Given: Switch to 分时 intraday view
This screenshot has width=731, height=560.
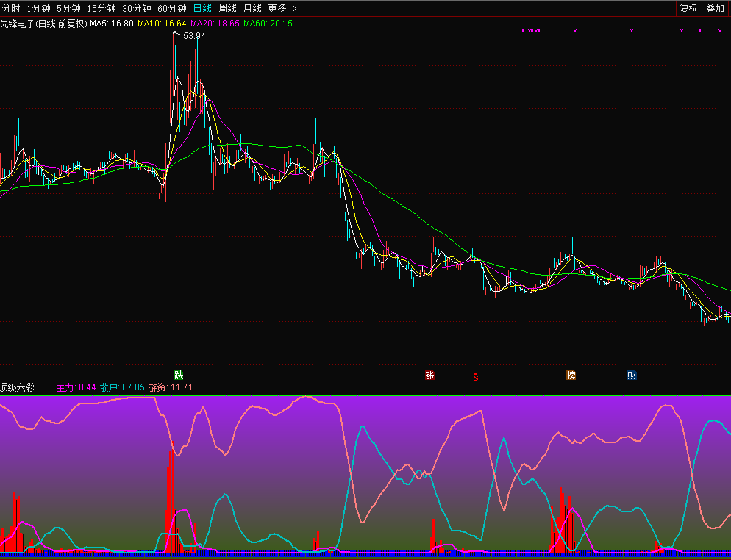Looking at the screenshot, I should tap(11, 8).
